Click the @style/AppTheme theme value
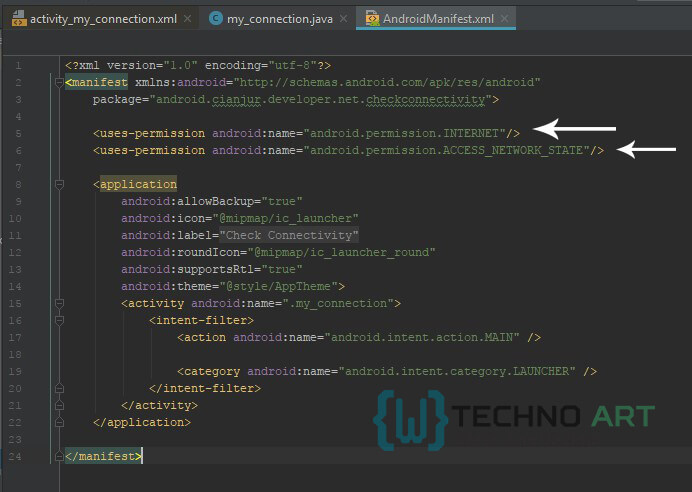This screenshot has height=492, width=692. [x=279, y=286]
